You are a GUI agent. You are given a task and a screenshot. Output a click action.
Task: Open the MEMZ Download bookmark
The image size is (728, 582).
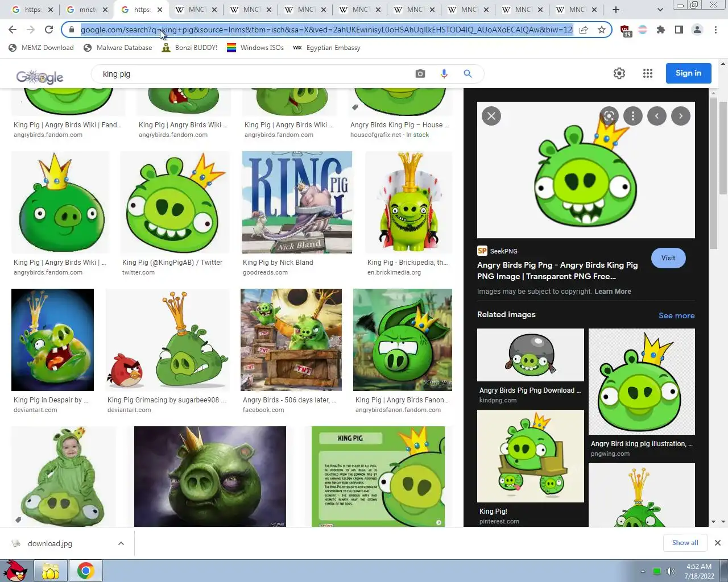click(41, 48)
